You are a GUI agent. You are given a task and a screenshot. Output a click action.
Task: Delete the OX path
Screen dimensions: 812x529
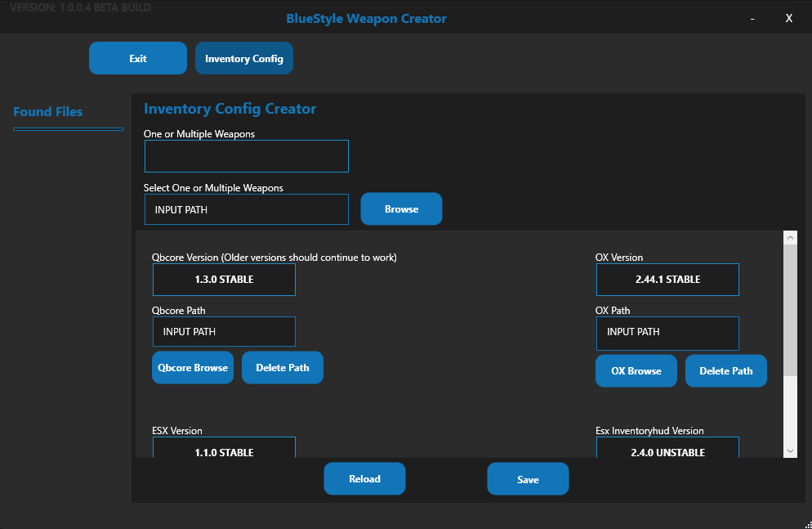(726, 370)
